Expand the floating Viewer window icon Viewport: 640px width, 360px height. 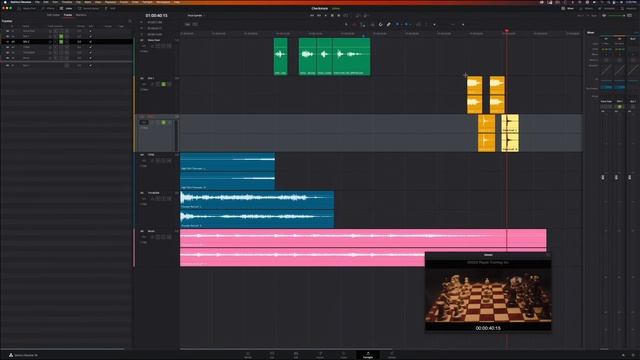coord(548,255)
